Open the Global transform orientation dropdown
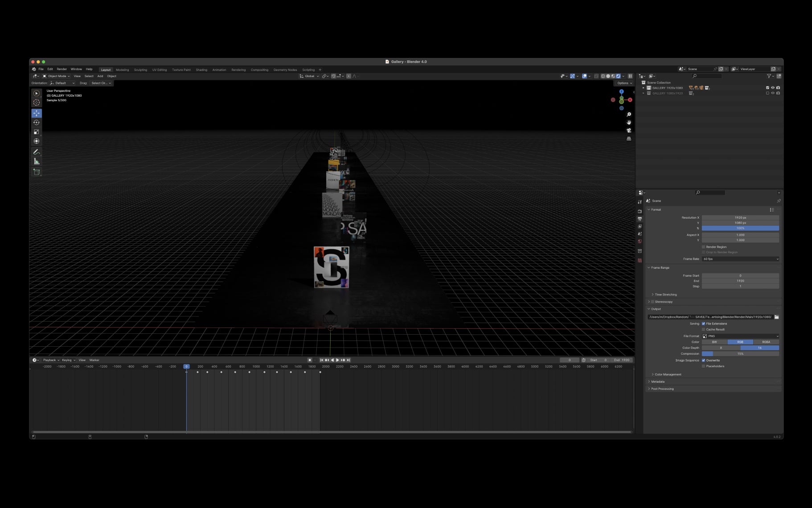The image size is (812, 508). pos(309,76)
